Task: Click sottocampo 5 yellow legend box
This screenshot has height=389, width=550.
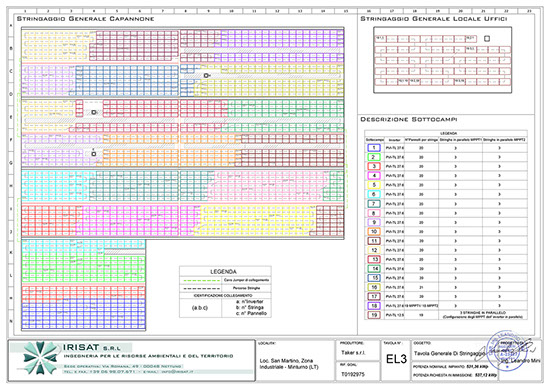Action: (x=374, y=185)
